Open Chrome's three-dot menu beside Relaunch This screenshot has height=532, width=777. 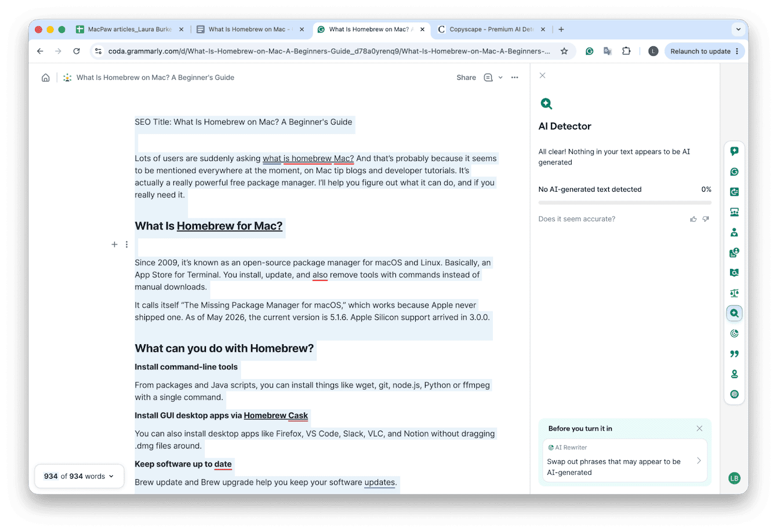pyautogui.click(x=737, y=51)
